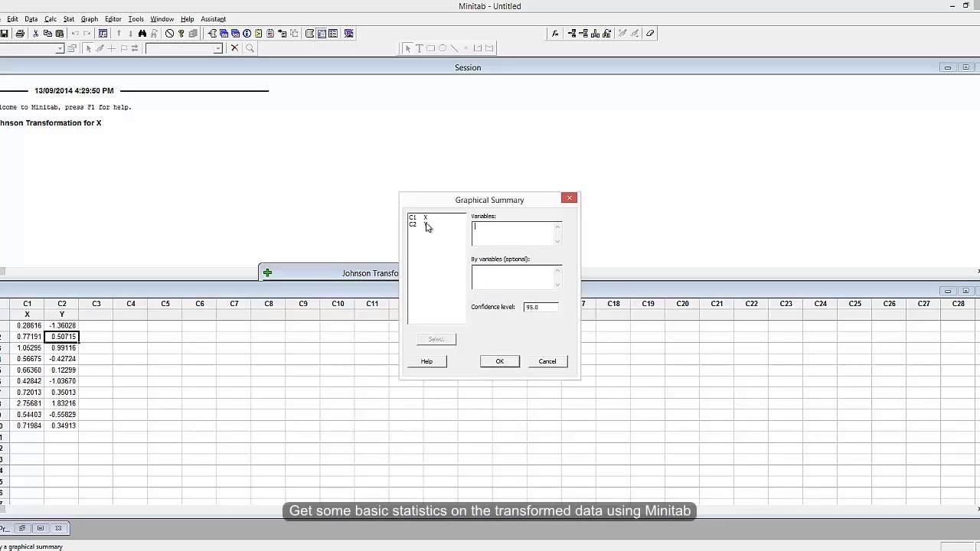Click the Edit Last Dialog icon

point(103,34)
